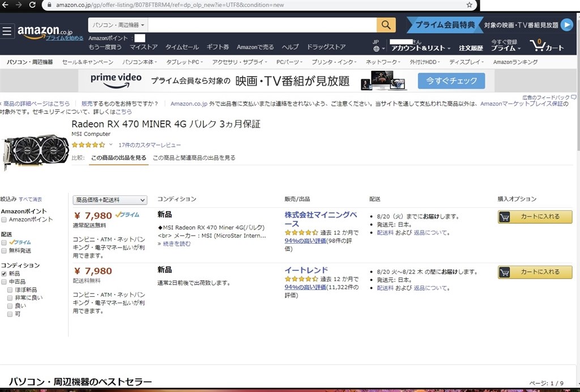The width and height of the screenshot is (580, 392).
Task: Check the プライム shipping filter checkbox
Action: pyautogui.click(x=4, y=242)
